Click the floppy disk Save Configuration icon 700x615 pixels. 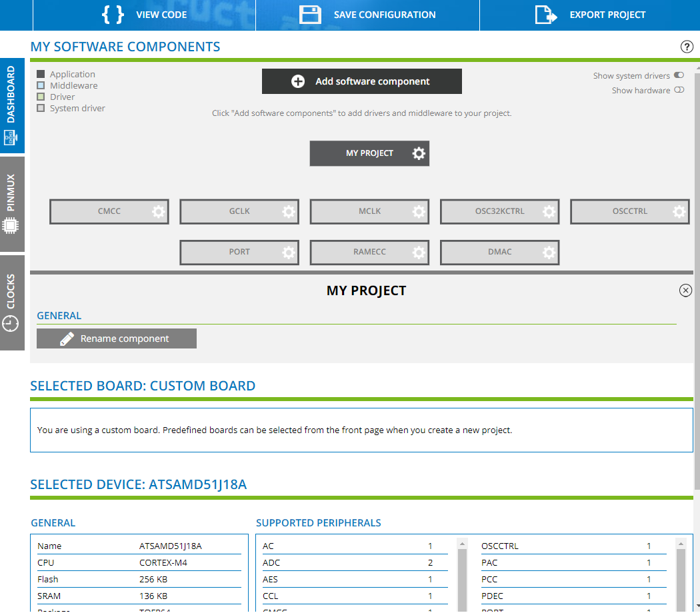[x=310, y=15]
